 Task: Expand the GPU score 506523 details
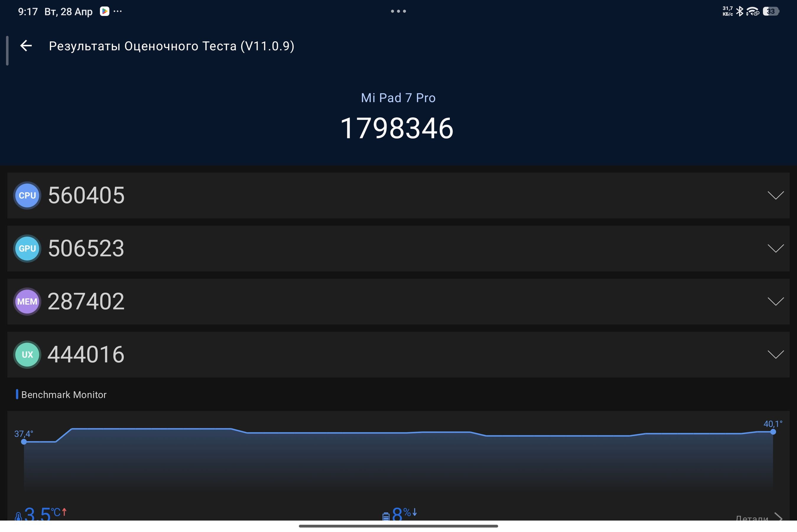tap(776, 248)
